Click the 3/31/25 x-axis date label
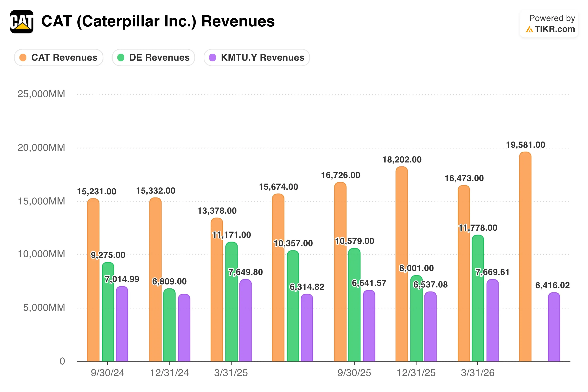 coord(231,373)
